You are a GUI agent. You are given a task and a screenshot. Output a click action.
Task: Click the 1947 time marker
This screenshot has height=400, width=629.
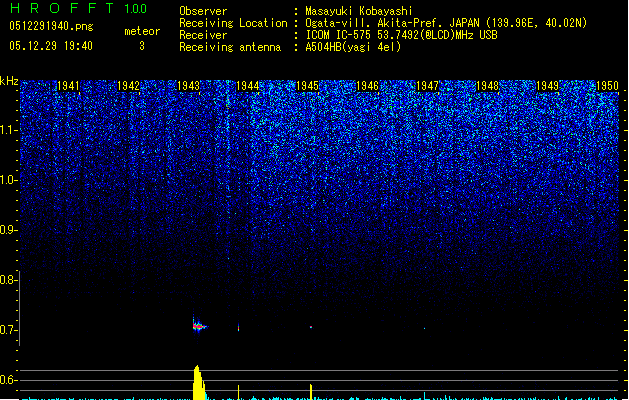[x=428, y=85]
